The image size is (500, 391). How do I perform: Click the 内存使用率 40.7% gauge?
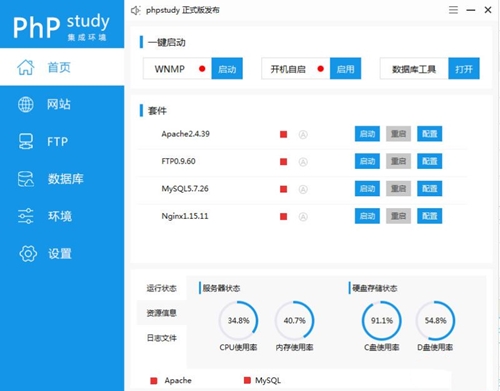coord(295,321)
